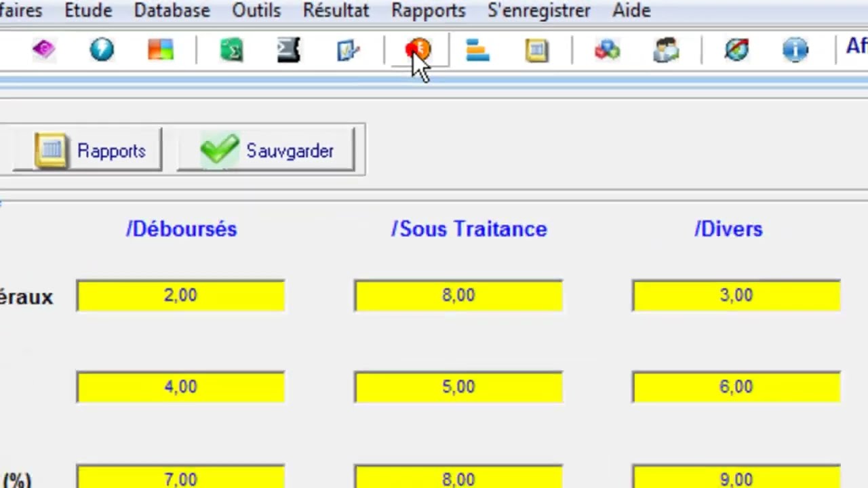
Task: Click the /Sous Traitance column heading
Action: [x=469, y=229]
